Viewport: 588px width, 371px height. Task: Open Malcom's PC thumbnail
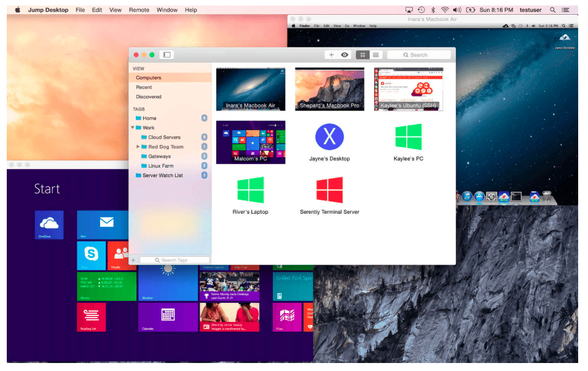click(x=251, y=142)
